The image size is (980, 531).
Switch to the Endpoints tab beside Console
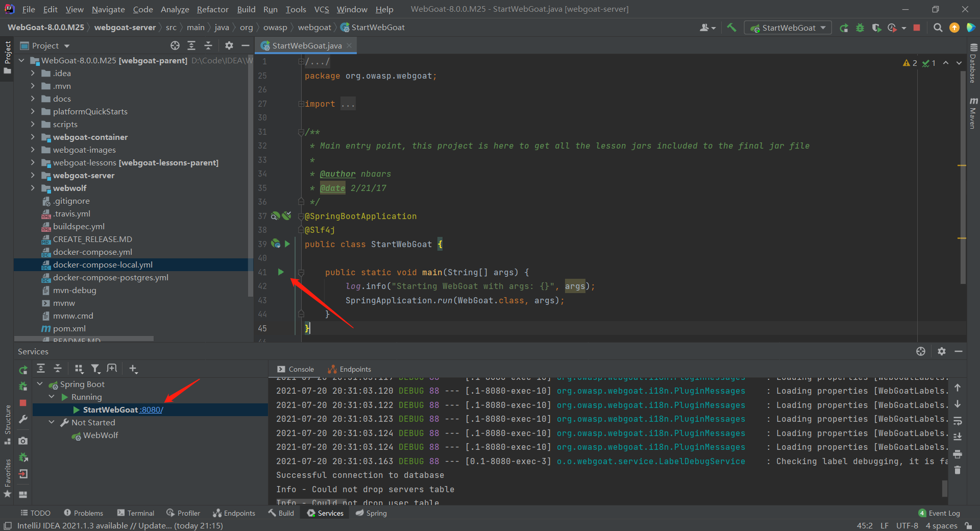tap(350, 369)
